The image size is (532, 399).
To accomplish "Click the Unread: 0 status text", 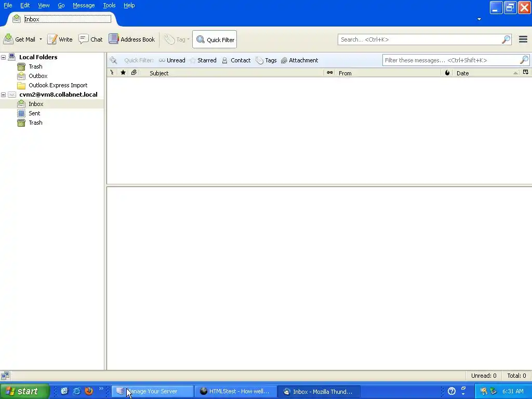I will [x=484, y=376].
